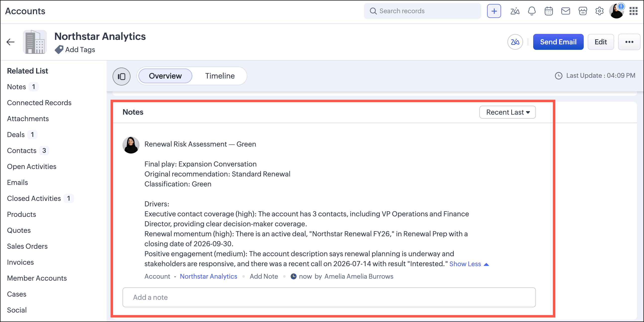Go to Attachments in Related List

click(28, 119)
